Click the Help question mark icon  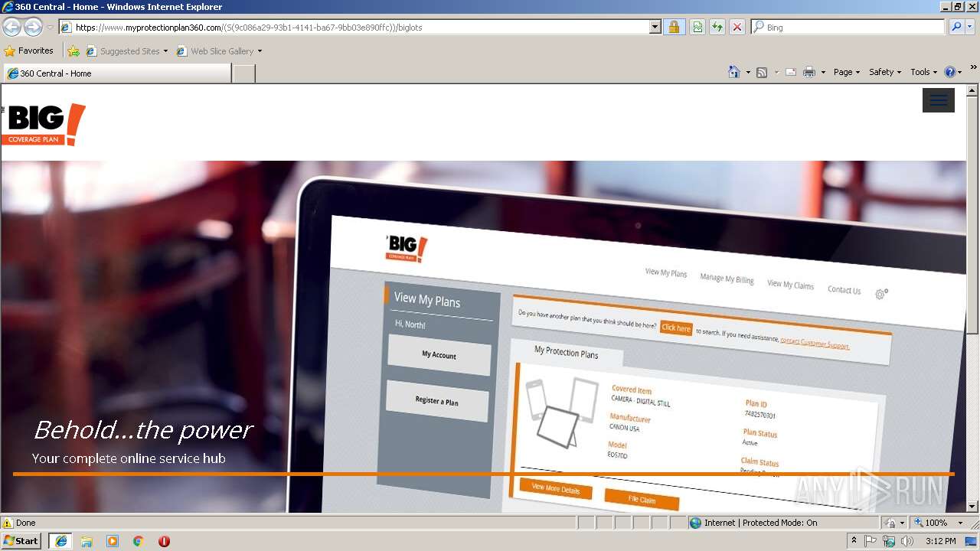[x=950, y=72]
